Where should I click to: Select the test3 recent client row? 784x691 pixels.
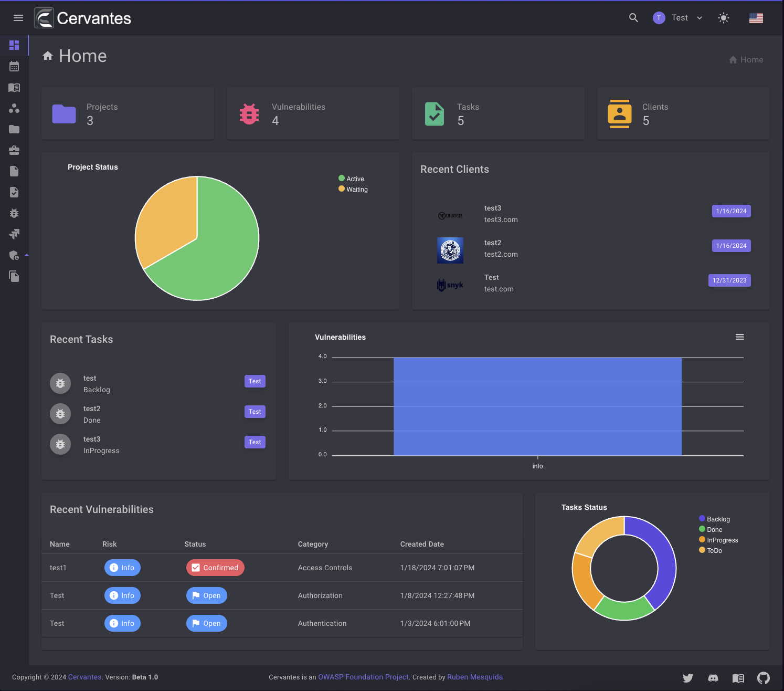point(591,214)
